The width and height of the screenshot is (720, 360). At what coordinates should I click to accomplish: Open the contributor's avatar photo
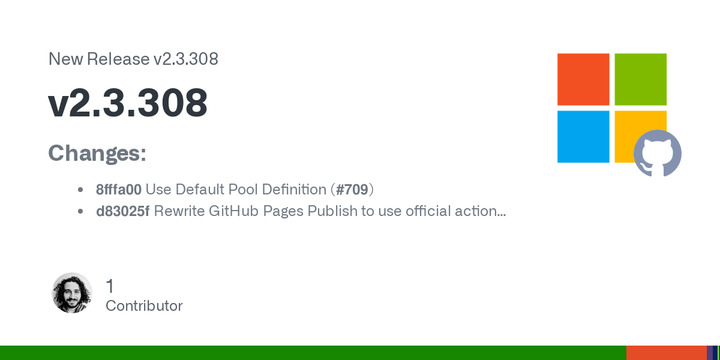[x=72, y=293]
